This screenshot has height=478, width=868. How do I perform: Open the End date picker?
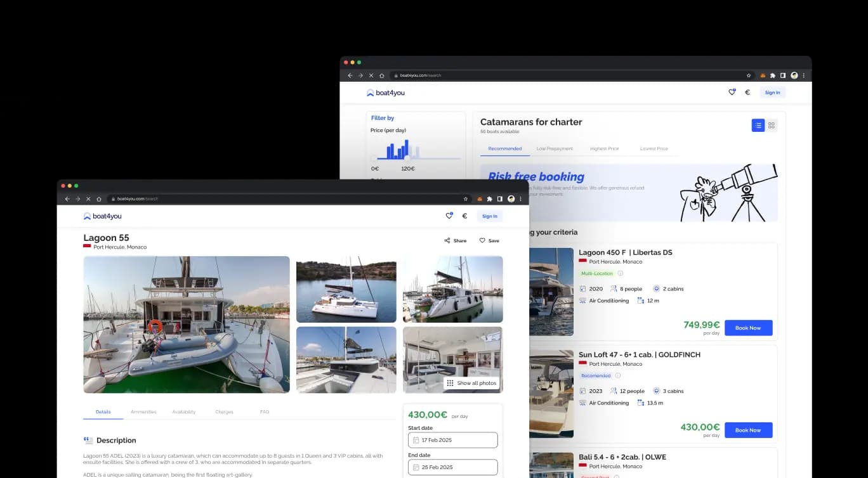coord(452,467)
